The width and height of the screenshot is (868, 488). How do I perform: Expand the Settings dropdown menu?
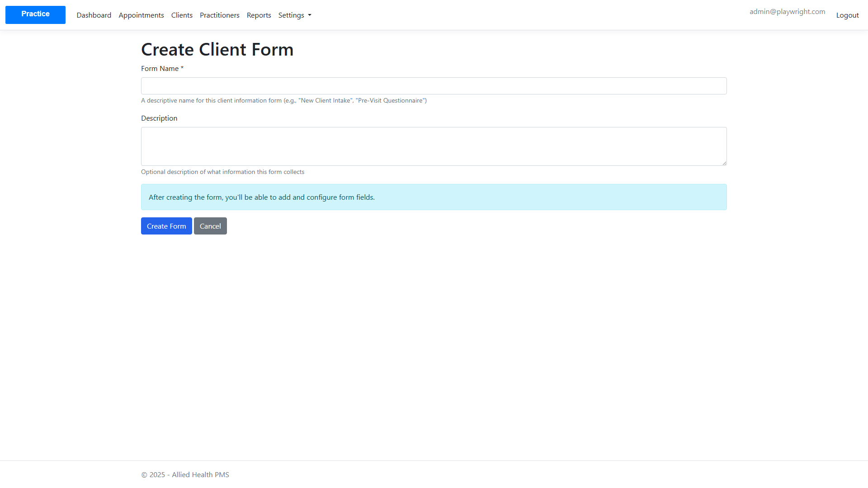tap(295, 15)
